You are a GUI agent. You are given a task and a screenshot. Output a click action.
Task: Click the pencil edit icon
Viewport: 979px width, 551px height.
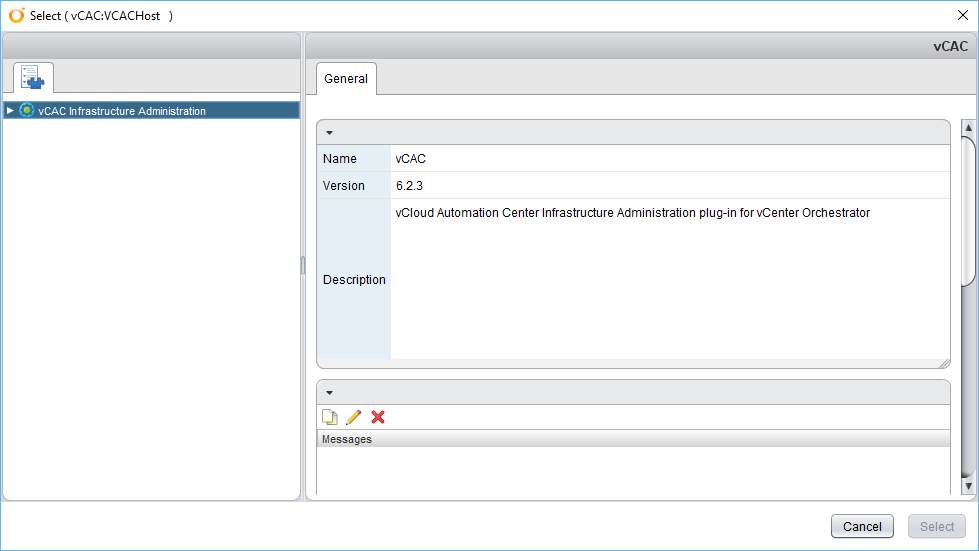353,417
